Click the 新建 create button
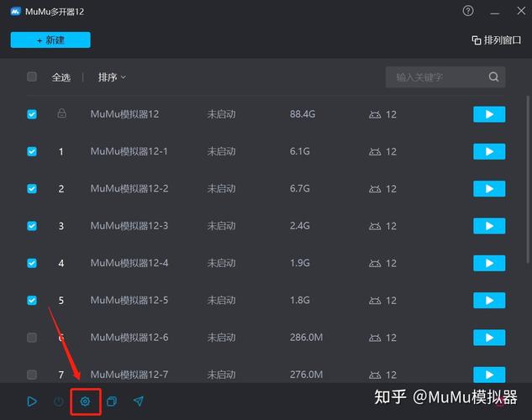This screenshot has width=532, height=420. 50,40
